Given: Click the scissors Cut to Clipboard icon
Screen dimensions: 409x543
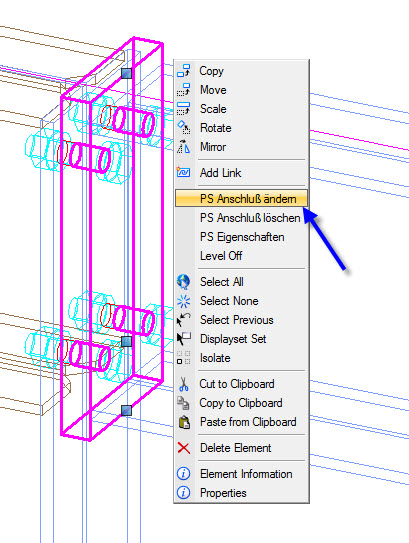Looking at the screenshot, I should click(x=184, y=384).
